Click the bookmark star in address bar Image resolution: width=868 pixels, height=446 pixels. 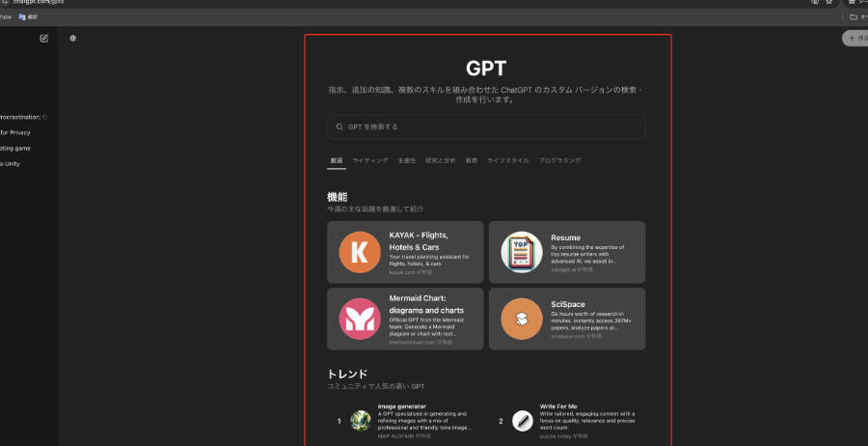coord(828,2)
